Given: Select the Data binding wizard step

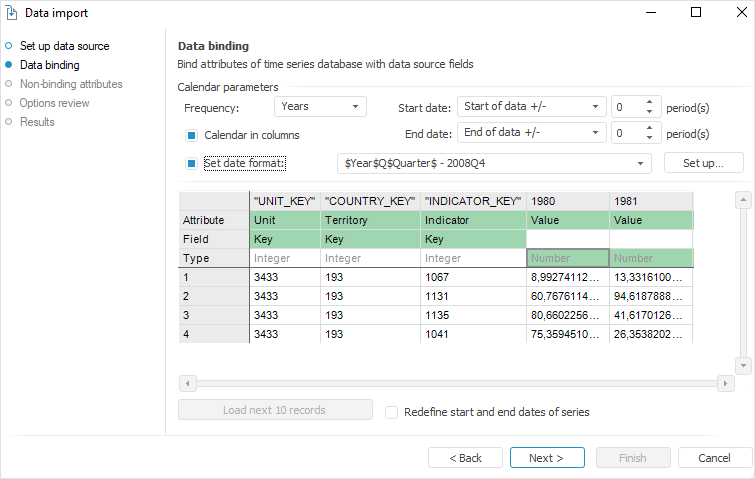Looking at the screenshot, I should pyautogui.click(x=49, y=65).
